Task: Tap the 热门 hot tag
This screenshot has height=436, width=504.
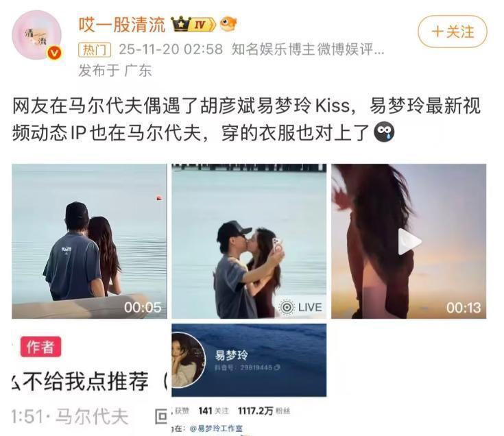Action: pos(95,50)
